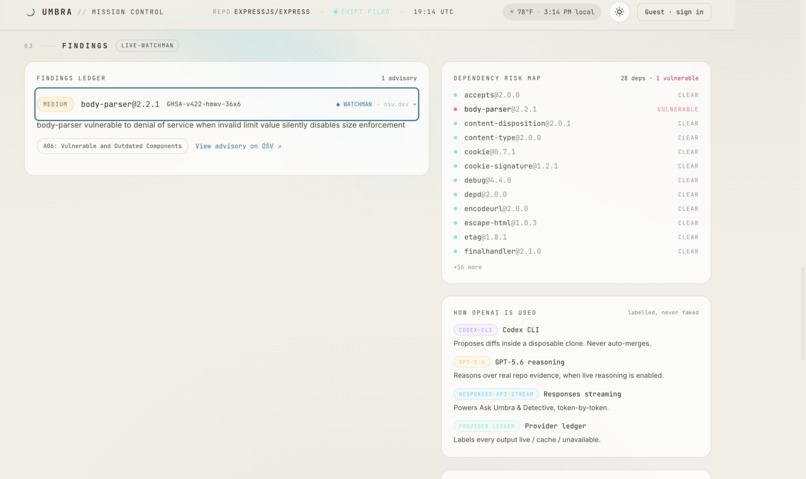The width and height of the screenshot is (806, 479).
Task: Click the GPT-5.6 badge
Action: pyautogui.click(x=471, y=362)
